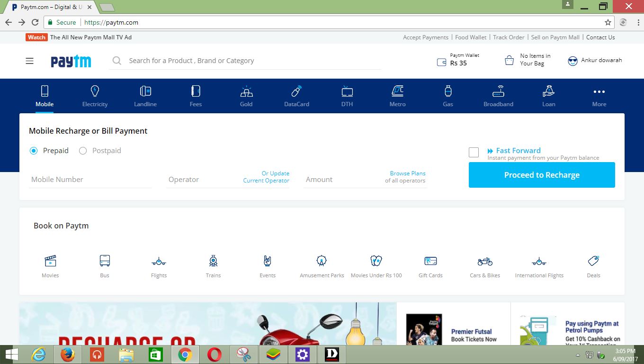644x364 pixels.
Task: Click the Paytm logo
Action: tap(71, 62)
